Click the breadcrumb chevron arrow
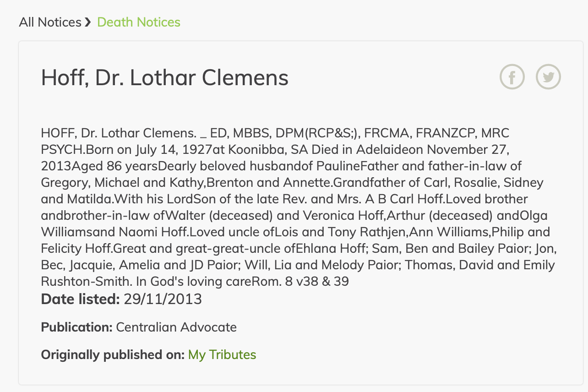Image resolution: width=588 pixels, height=392 pixels. click(89, 22)
